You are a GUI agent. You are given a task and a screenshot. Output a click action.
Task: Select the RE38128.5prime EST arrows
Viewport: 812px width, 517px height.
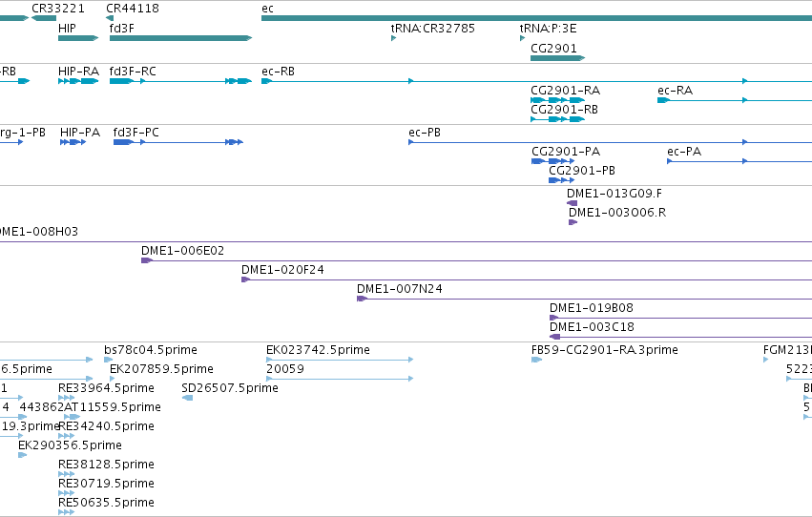66,474
